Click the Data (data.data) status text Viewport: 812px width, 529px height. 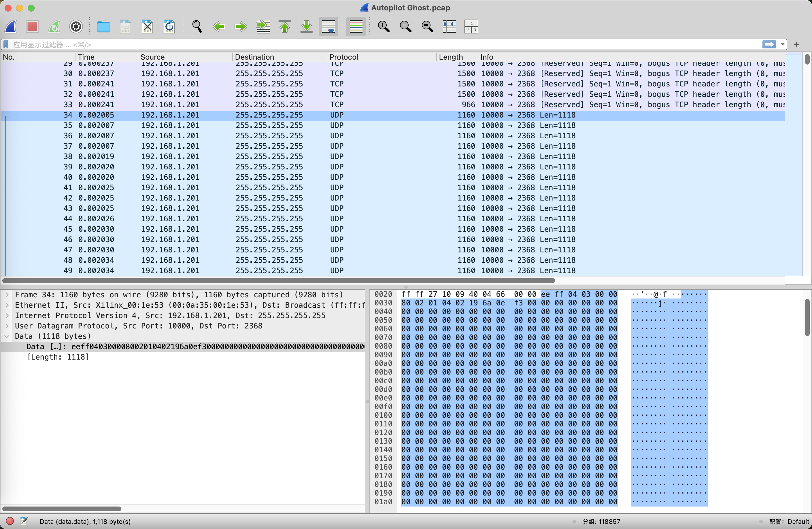tap(85, 521)
